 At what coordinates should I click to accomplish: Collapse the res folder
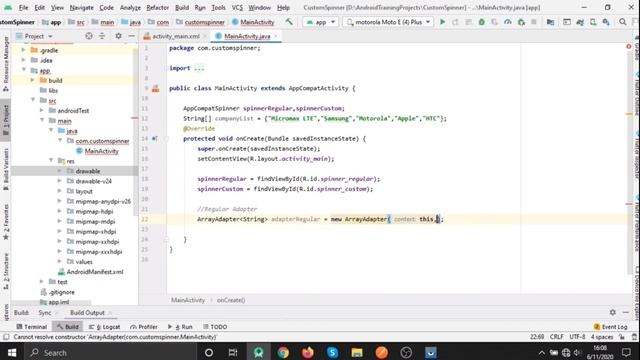point(51,160)
